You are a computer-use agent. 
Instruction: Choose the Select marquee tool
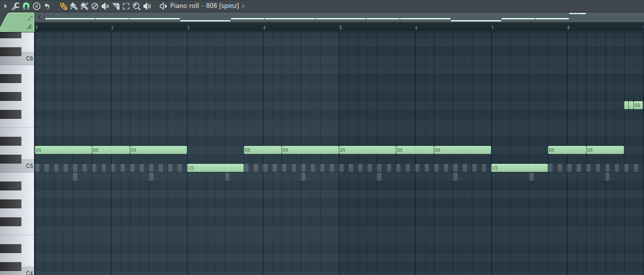(126, 6)
